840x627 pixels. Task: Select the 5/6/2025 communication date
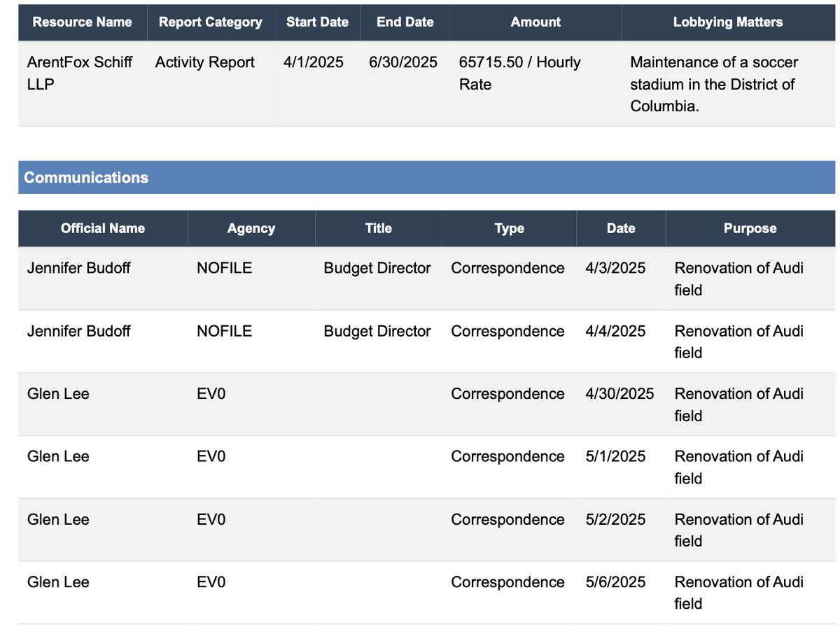(615, 582)
